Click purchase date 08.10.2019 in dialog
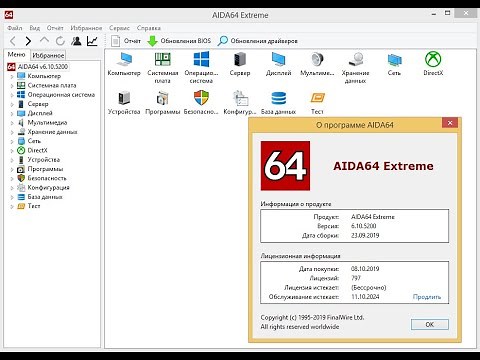The height and width of the screenshot is (360, 480). 365,269
